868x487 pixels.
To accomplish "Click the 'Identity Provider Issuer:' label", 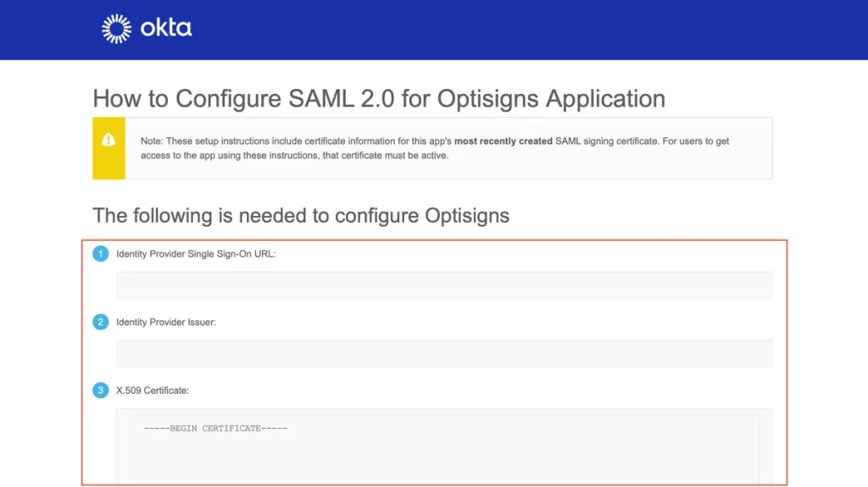I will [166, 323].
